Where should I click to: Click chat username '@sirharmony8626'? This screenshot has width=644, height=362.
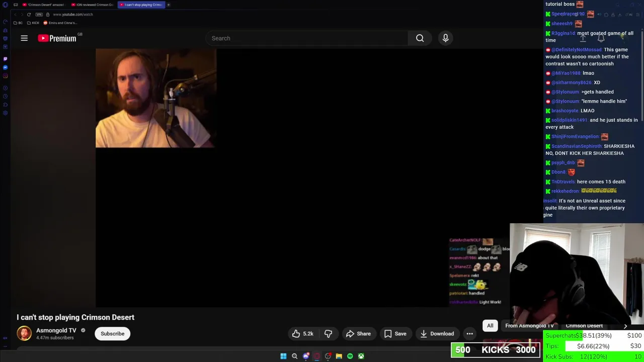(572, 82)
